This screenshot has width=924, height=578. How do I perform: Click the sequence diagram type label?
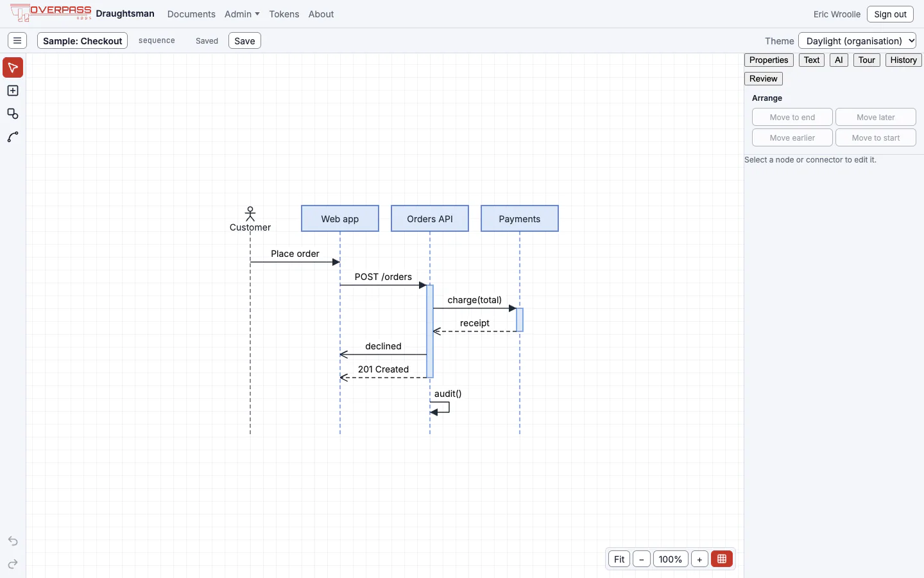(157, 40)
